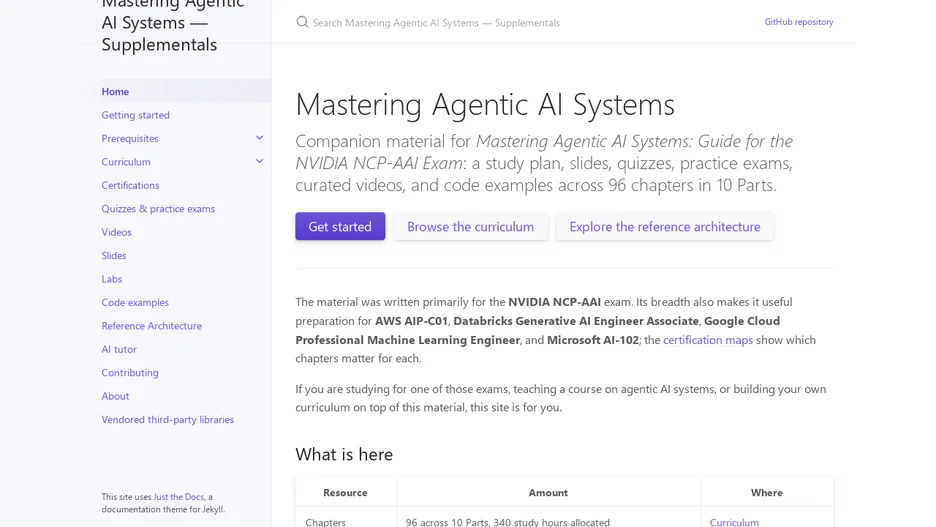Click the Amount column header
This screenshot has width=936, height=527.
(x=548, y=492)
